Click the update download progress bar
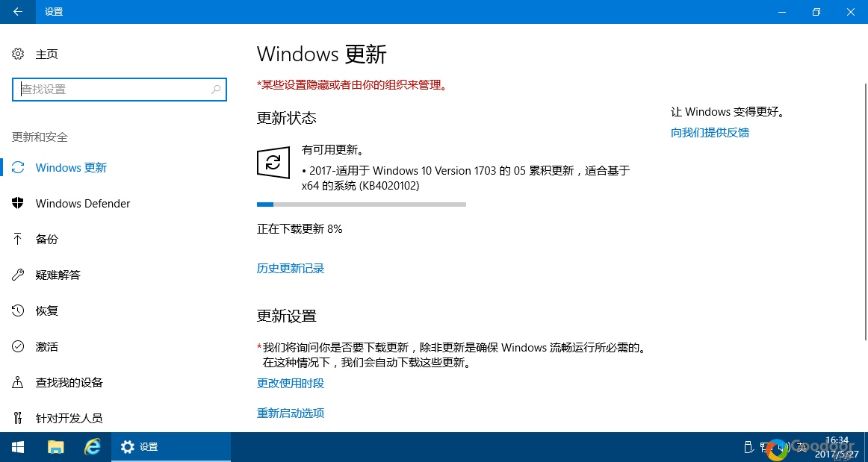The height and width of the screenshot is (462, 868). pos(362,205)
